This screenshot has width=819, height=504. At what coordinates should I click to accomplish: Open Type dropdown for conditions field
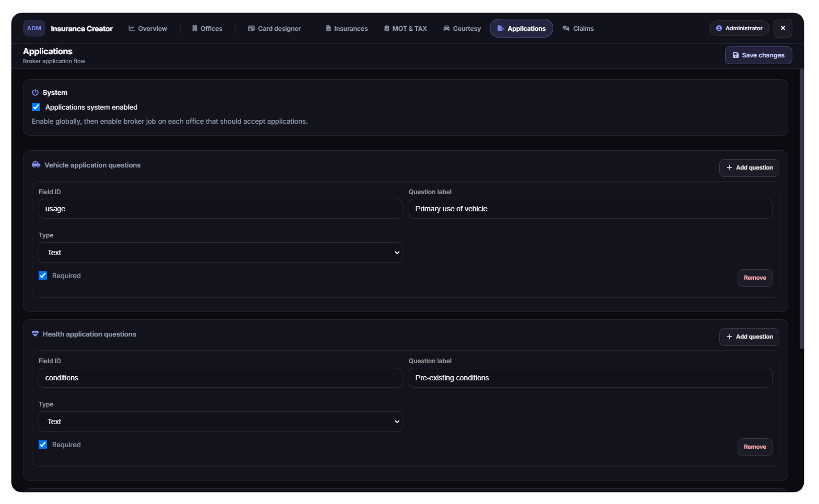click(220, 422)
